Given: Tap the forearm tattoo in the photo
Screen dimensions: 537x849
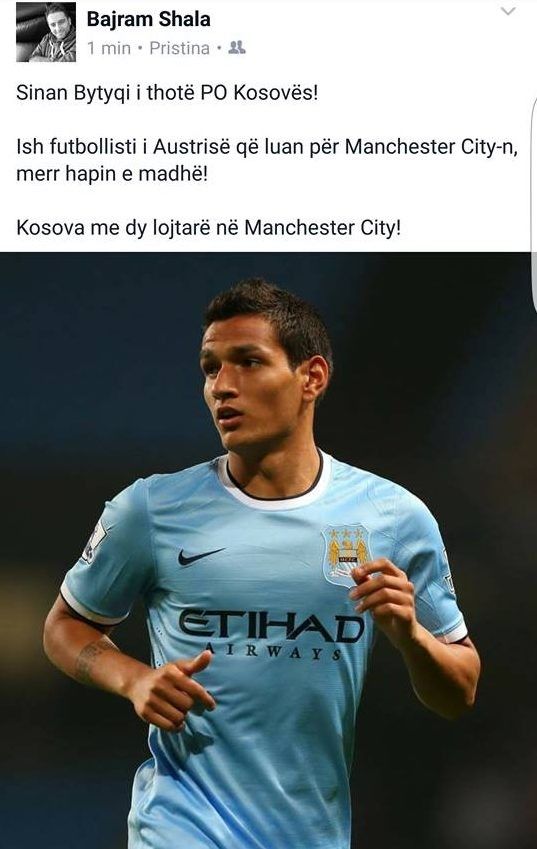Looking at the screenshot, I should point(89,659).
